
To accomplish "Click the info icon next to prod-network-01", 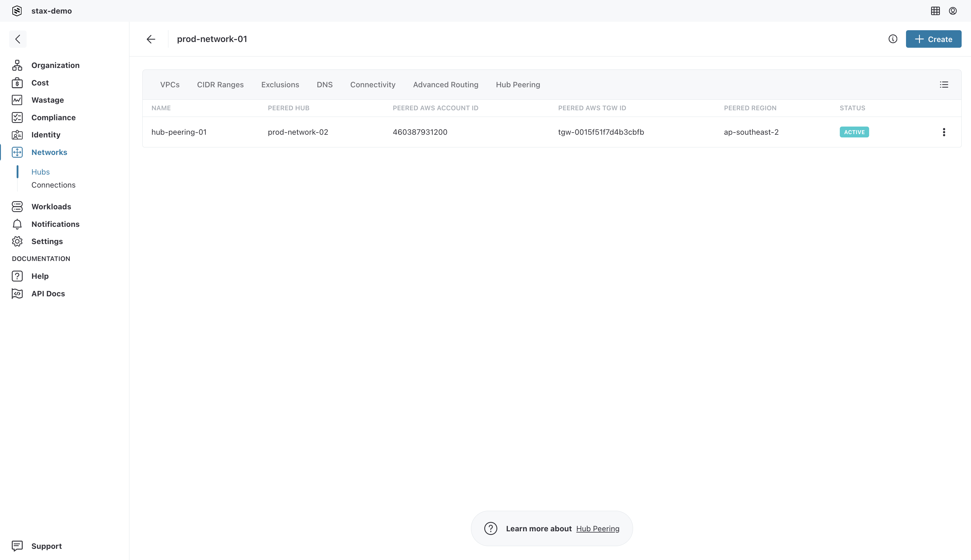I will pos(893,39).
